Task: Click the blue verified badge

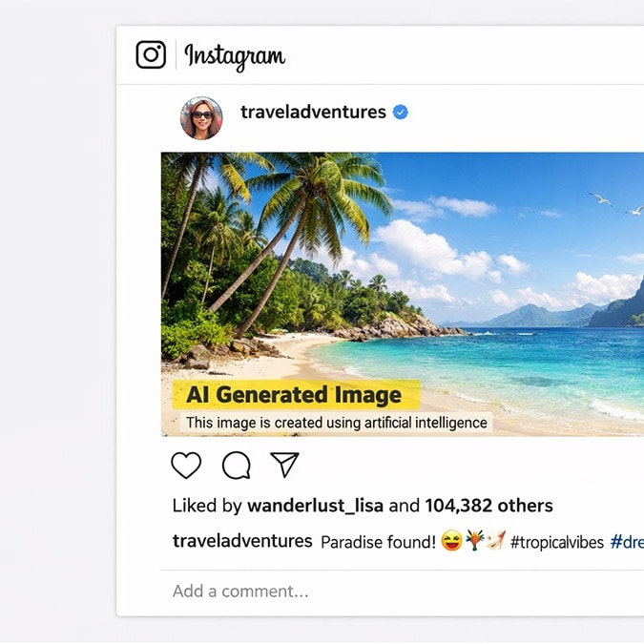Action: [x=401, y=112]
